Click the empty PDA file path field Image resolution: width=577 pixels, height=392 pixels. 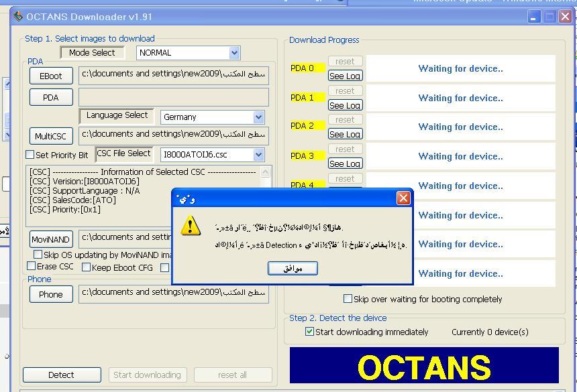coord(174,97)
